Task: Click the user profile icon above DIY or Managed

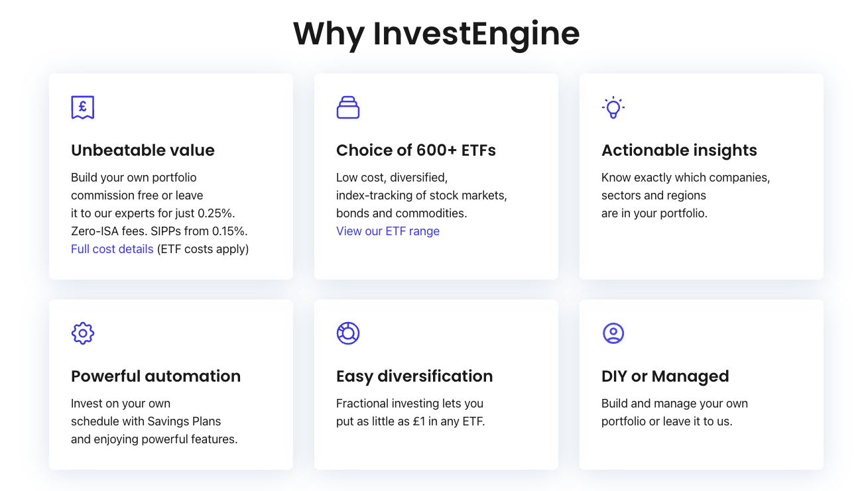Action: 613,333
